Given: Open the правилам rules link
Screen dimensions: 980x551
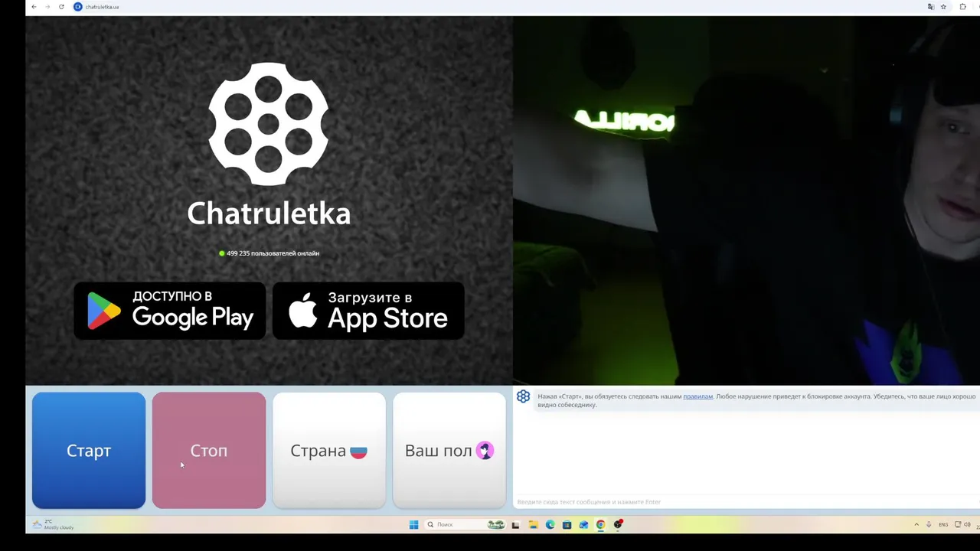Looking at the screenshot, I should coord(697,396).
